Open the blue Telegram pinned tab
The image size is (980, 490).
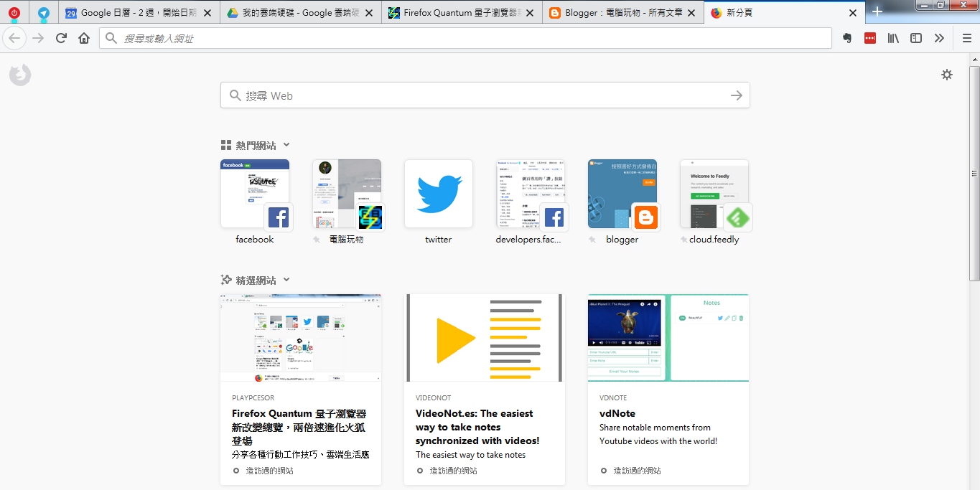[x=44, y=12]
